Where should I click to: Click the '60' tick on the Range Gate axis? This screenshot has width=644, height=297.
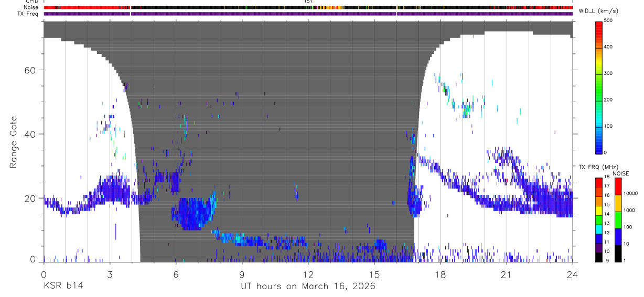point(29,70)
